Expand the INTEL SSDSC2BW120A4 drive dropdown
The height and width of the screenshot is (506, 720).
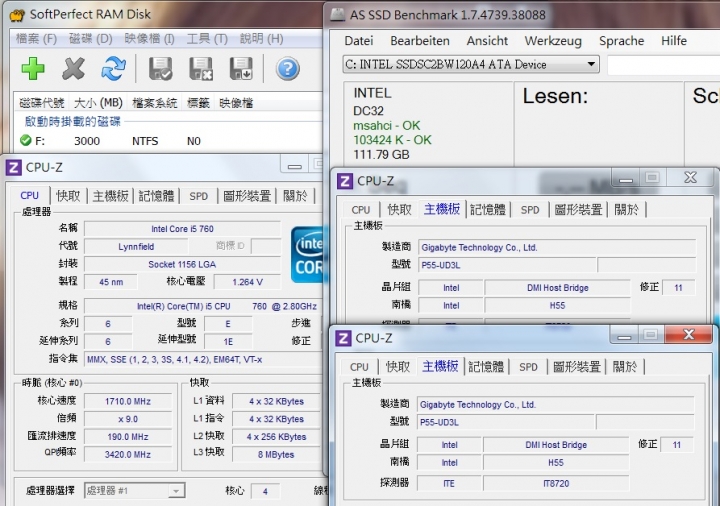point(591,64)
